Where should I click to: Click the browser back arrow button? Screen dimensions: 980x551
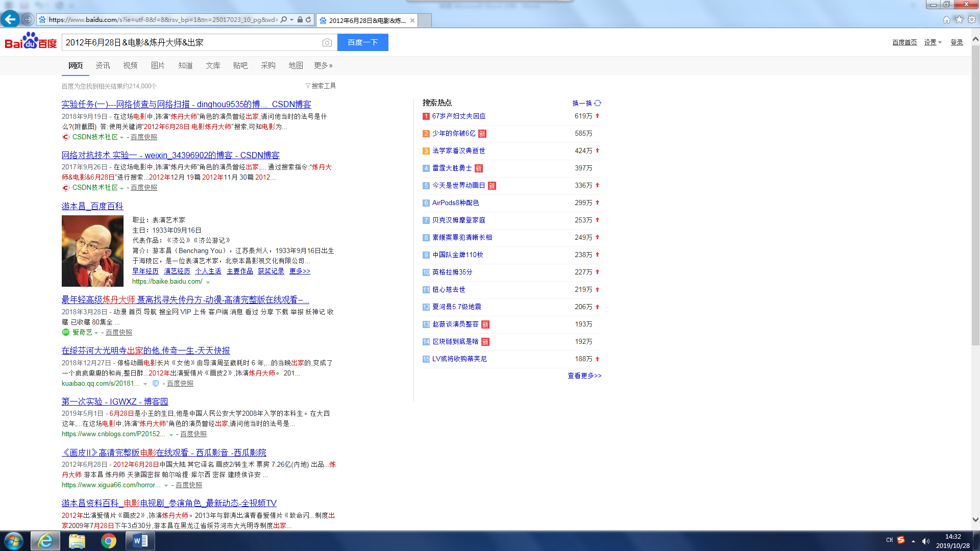click(10, 19)
